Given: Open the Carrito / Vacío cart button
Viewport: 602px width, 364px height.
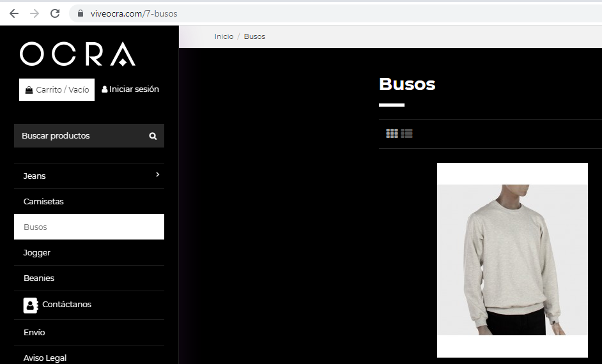Looking at the screenshot, I should click(x=57, y=90).
